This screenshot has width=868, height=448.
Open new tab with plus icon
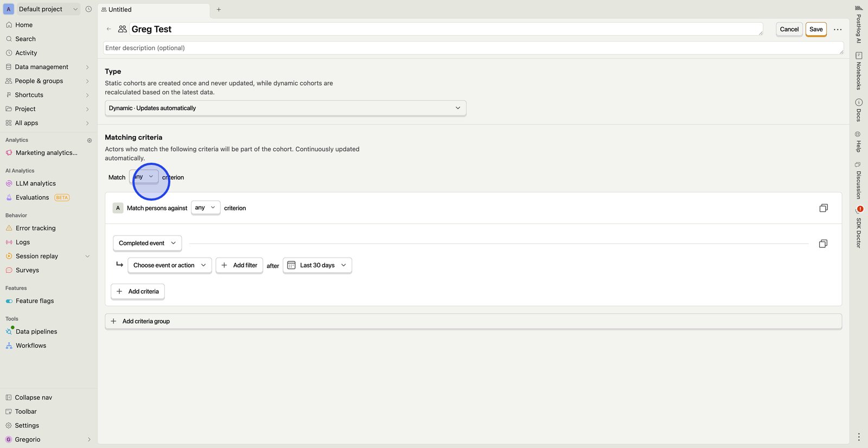[x=219, y=9]
